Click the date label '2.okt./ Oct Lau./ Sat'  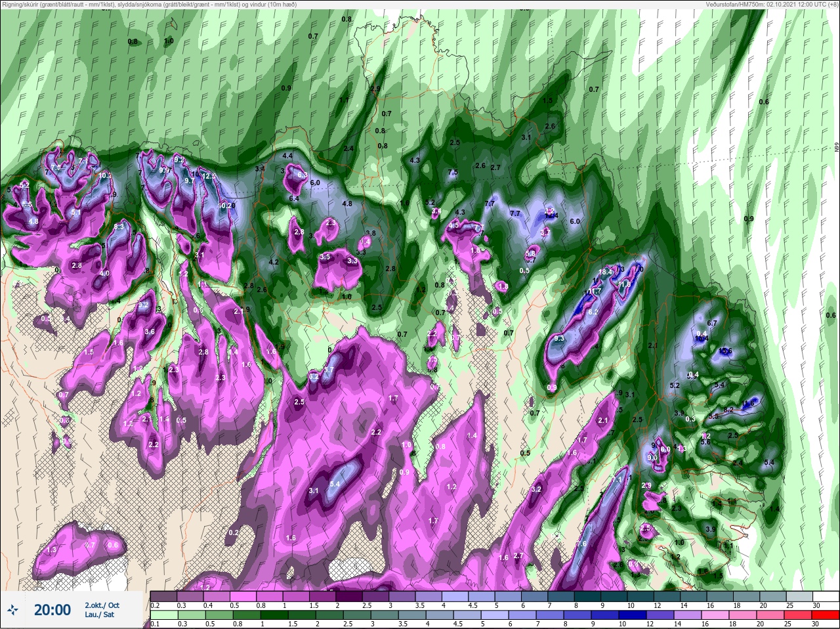click(102, 610)
